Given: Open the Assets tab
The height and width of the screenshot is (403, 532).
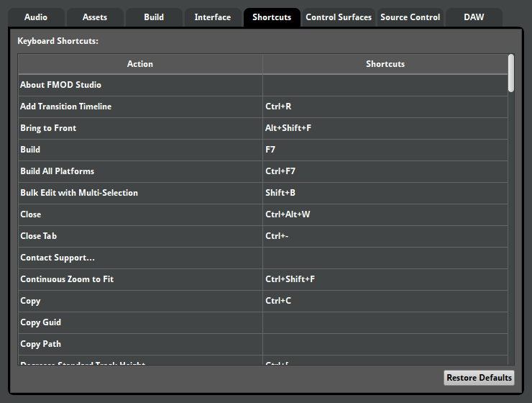Looking at the screenshot, I should tap(94, 17).
